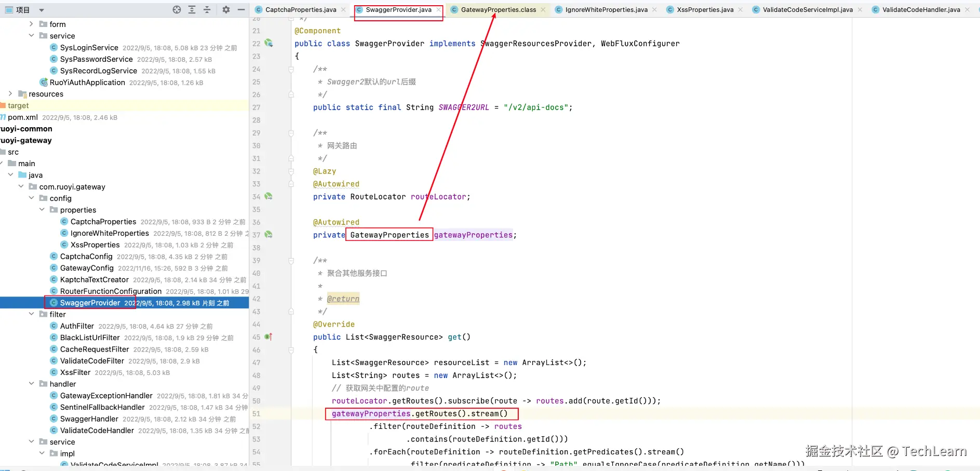The image size is (980, 471).
Task: Switch to the XssProperties.java tab
Action: [x=705, y=10]
